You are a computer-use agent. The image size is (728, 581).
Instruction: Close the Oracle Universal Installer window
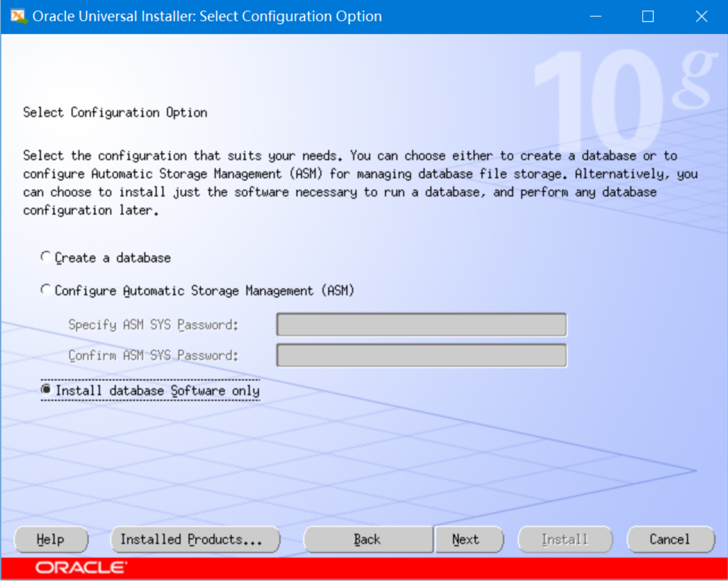coord(701,17)
